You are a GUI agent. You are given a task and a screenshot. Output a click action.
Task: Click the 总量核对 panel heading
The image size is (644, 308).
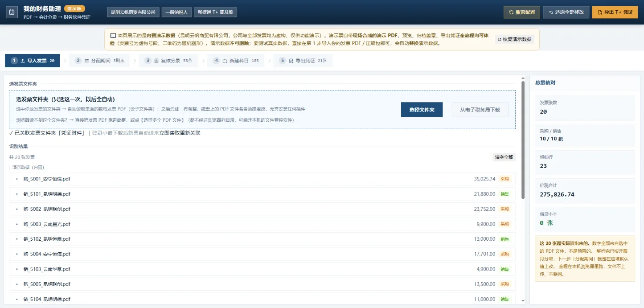point(545,82)
